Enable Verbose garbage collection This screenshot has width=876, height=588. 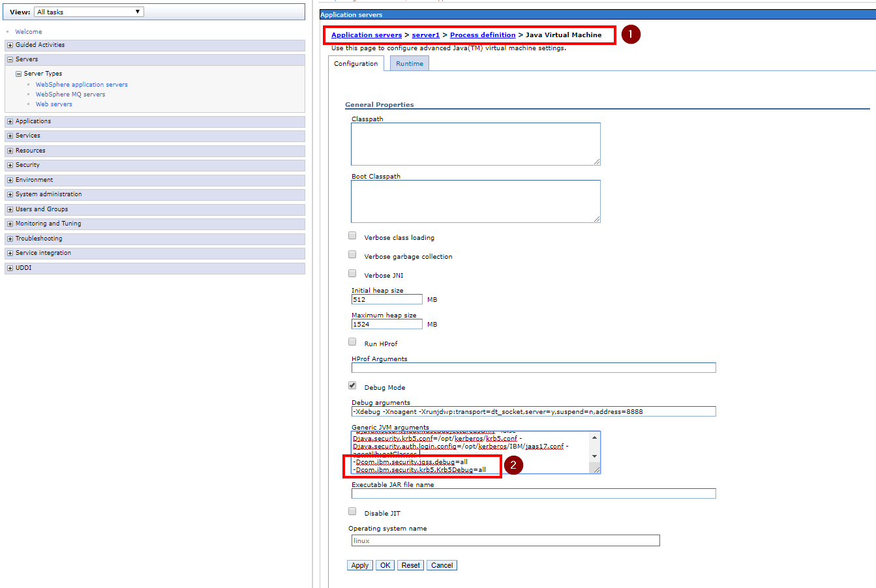pos(352,254)
